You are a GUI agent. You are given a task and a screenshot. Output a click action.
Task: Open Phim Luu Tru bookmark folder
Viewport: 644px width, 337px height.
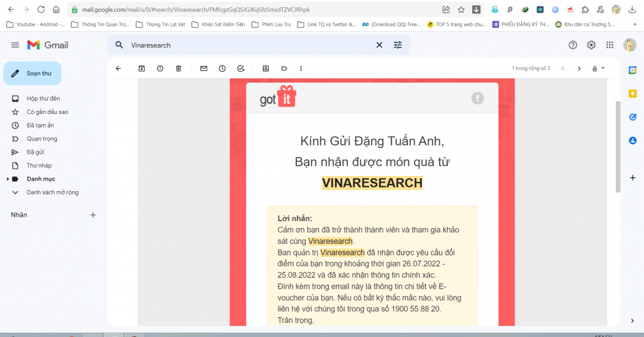click(271, 25)
